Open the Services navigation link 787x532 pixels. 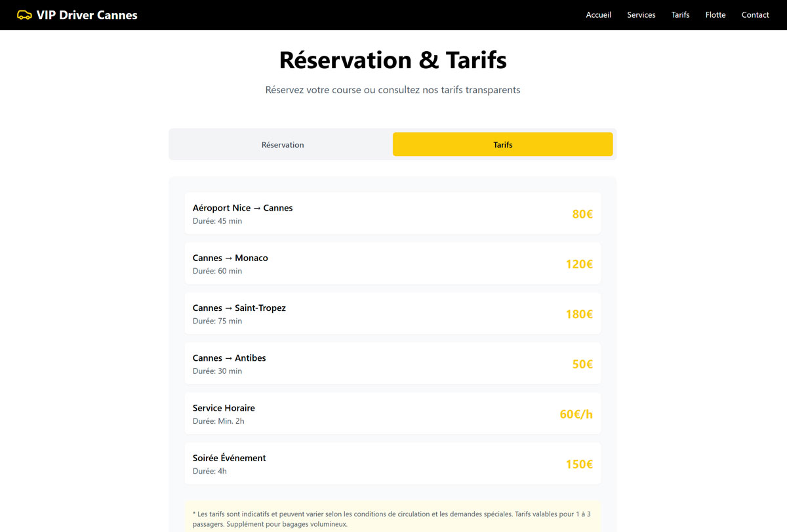[641, 15]
